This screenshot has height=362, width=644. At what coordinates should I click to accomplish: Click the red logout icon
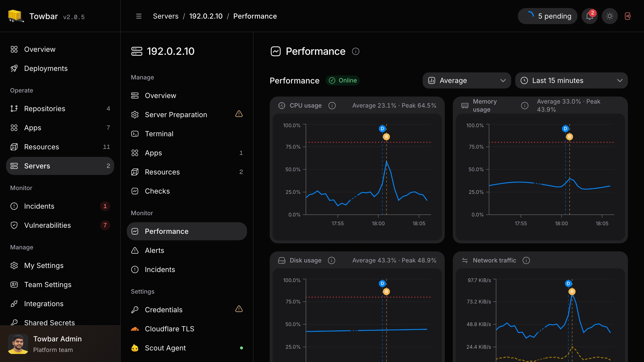click(x=628, y=16)
